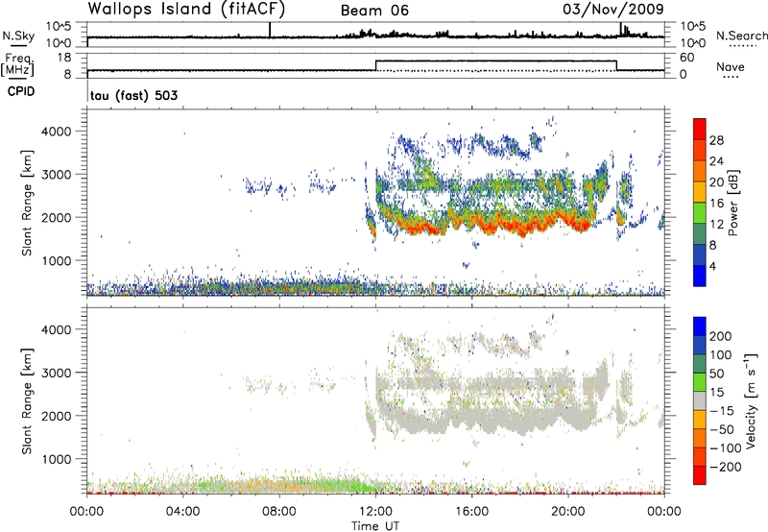Click the '-15' tick on Velocity colorbar

coord(722,411)
